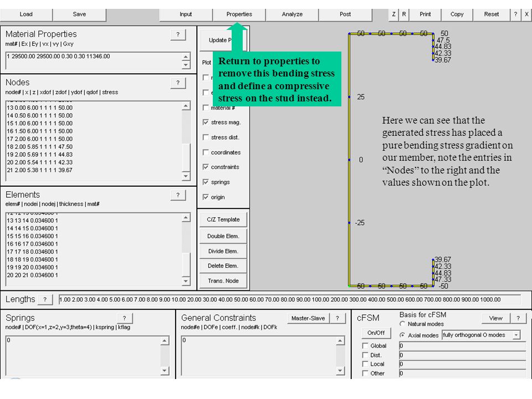Open the Properties tab
Screen dimensions: 532x399
coord(239,14)
